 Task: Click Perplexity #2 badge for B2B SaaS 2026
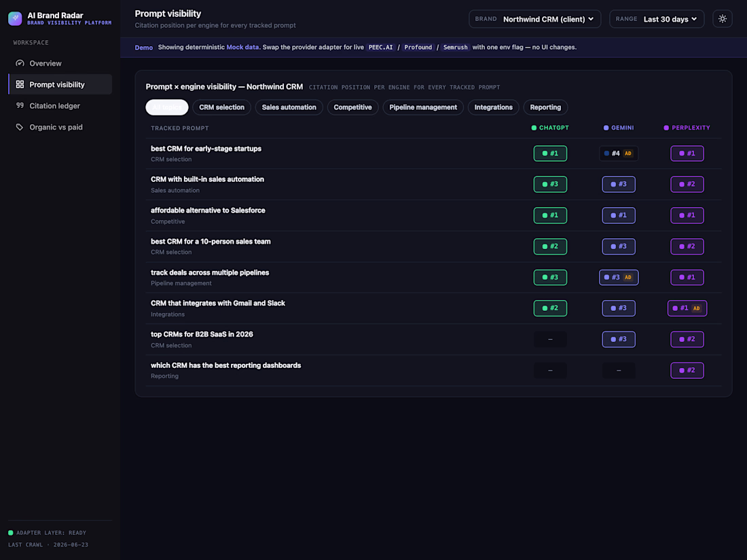[687, 339]
